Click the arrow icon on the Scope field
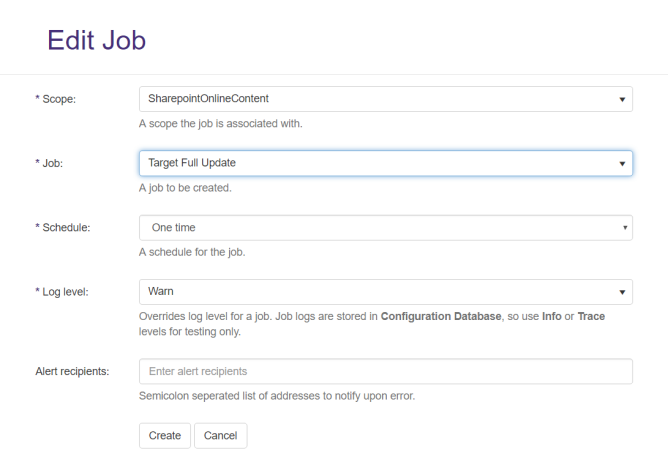 coord(622,100)
